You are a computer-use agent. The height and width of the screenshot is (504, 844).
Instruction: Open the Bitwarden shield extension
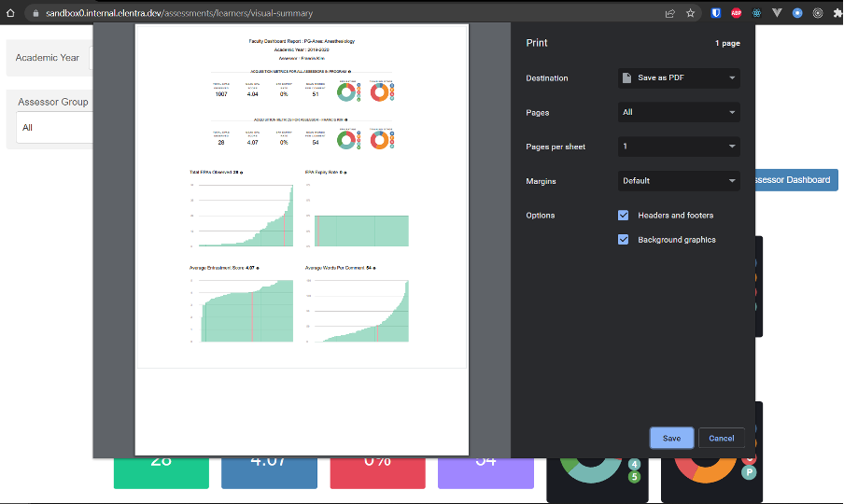[x=714, y=13]
